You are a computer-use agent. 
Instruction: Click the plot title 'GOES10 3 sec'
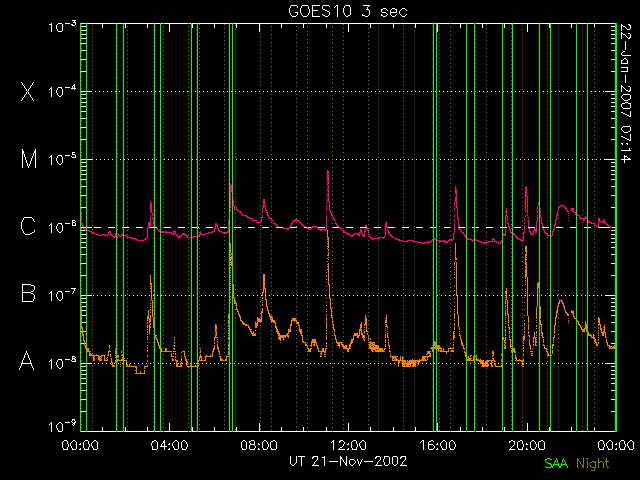(x=348, y=11)
